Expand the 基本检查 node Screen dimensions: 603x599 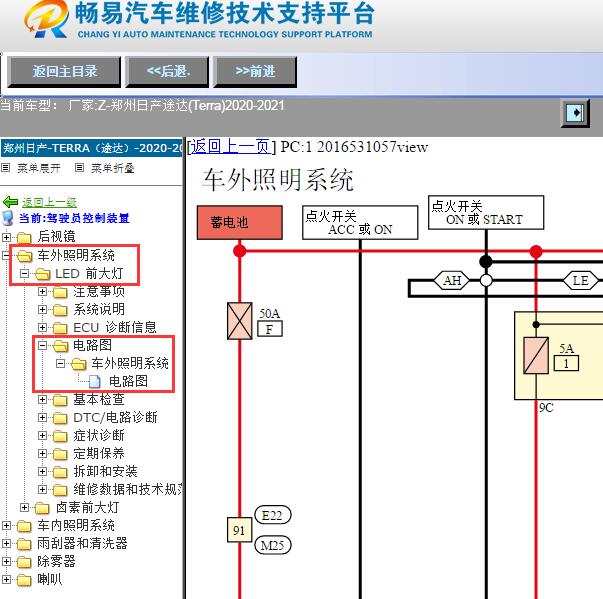coord(42,399)
